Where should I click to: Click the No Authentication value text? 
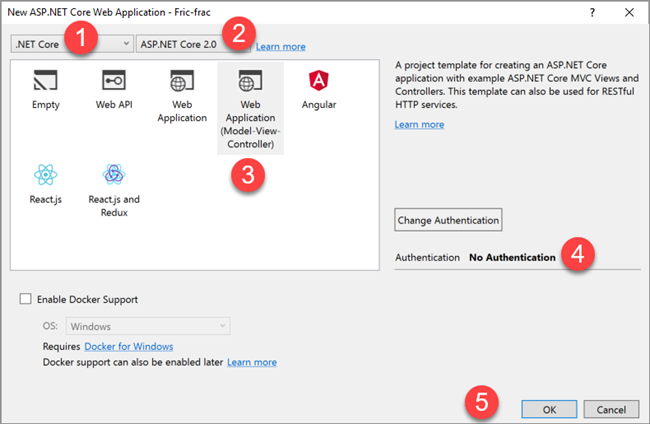512,257
